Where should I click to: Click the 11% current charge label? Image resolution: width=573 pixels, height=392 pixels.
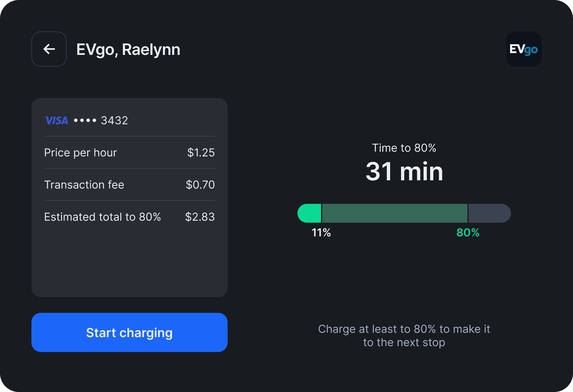(321, 232)
